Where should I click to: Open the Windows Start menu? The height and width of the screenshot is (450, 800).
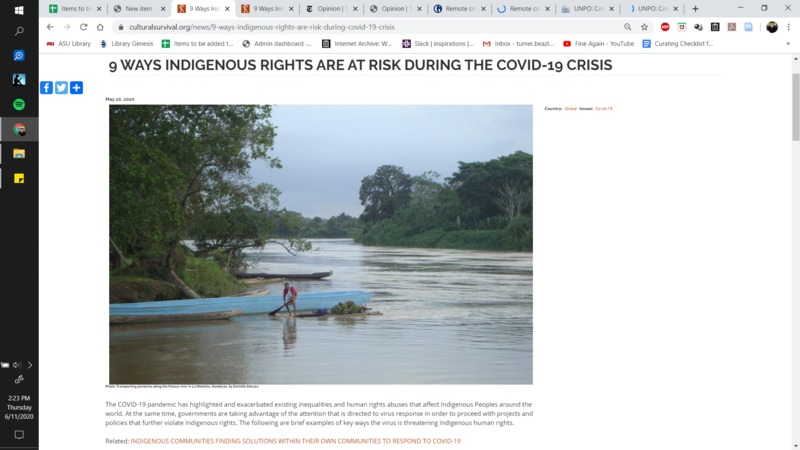[19, 10]
